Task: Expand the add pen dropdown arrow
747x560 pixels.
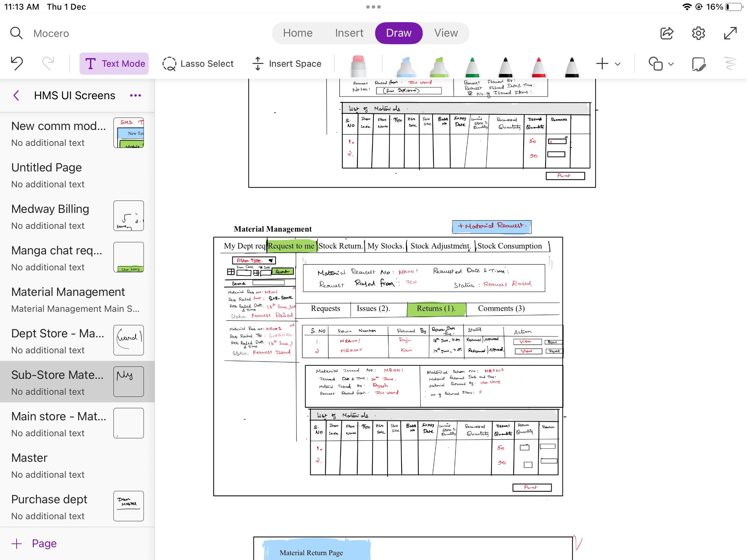Action: click(618, 64)
